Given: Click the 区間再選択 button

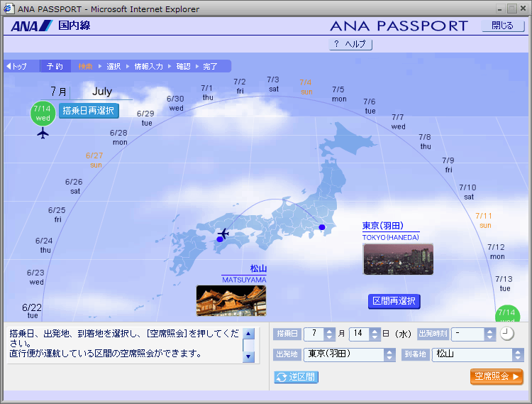Looking at the screenshot, I should pos(394,301).
